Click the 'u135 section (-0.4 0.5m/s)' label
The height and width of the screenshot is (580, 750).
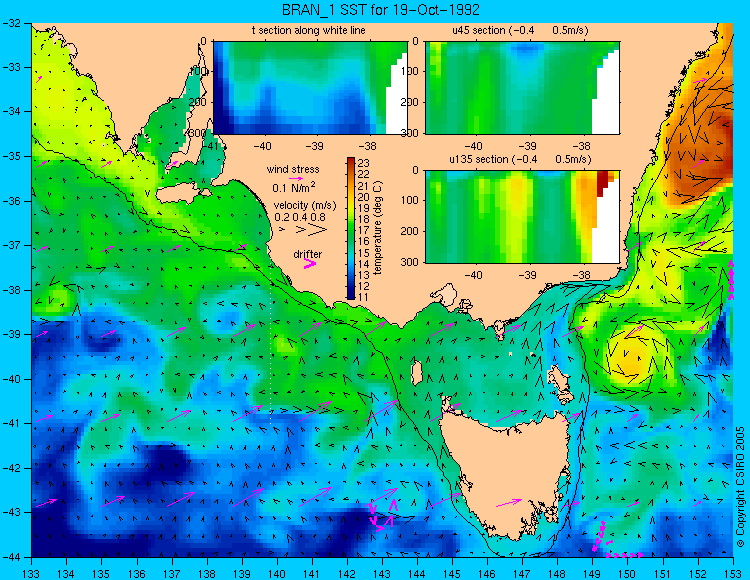[x=520, y=159]
